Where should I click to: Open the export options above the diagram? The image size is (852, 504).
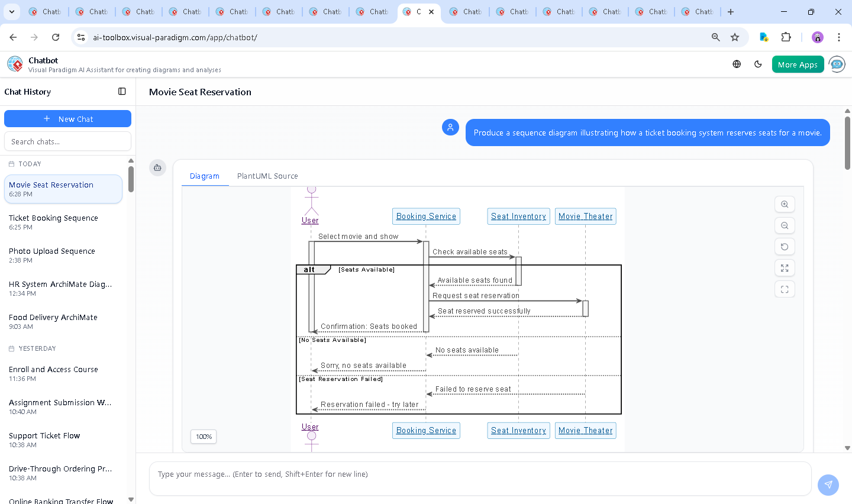tap(157, 167)
